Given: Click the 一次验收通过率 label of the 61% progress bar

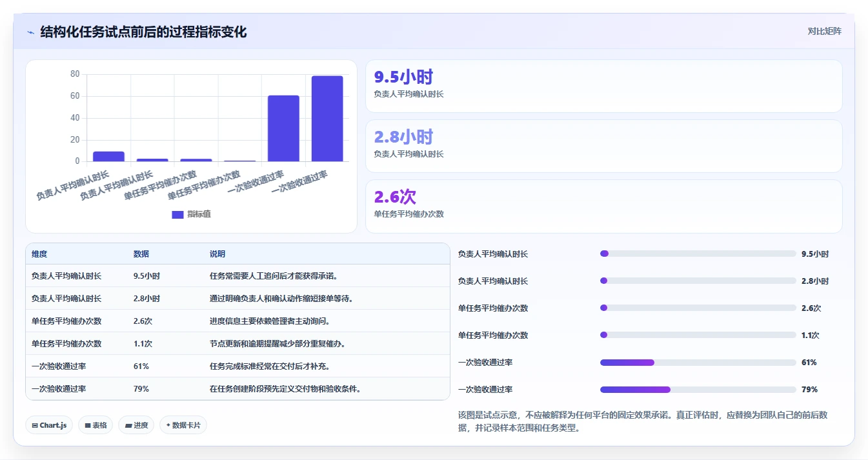Looking at the screenshot, I should tap(485, 363).
